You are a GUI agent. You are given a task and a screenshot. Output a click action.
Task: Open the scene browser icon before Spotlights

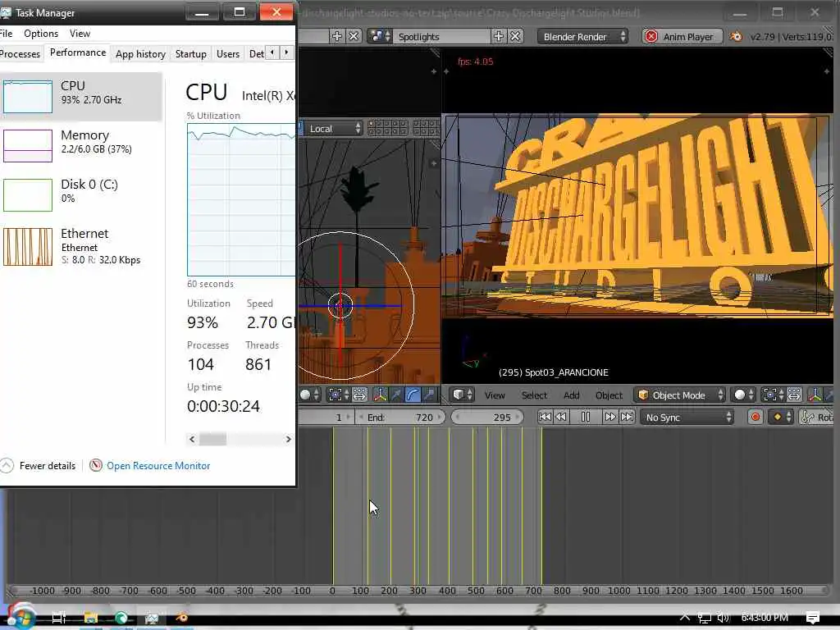(x=380, y=36)
